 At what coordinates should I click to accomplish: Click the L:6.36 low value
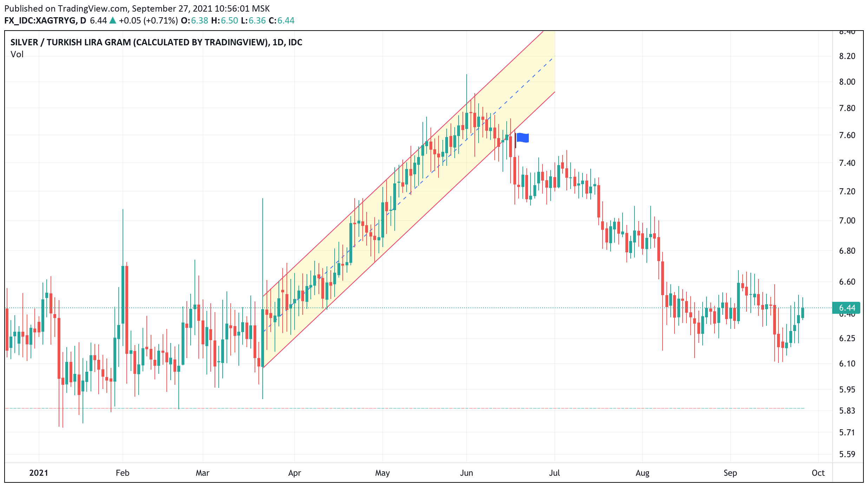(x=253, y=20)
